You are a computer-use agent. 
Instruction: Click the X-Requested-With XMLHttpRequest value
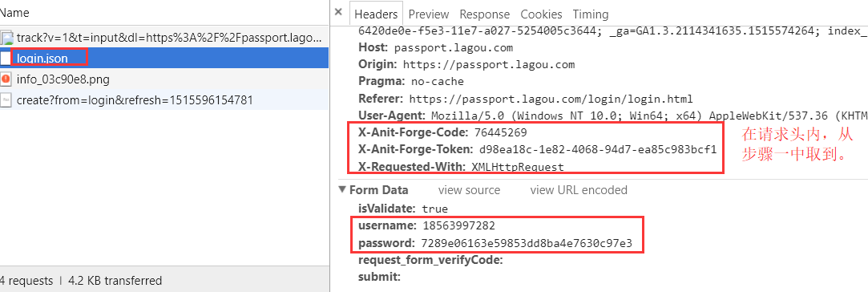(x=517, y=167)
